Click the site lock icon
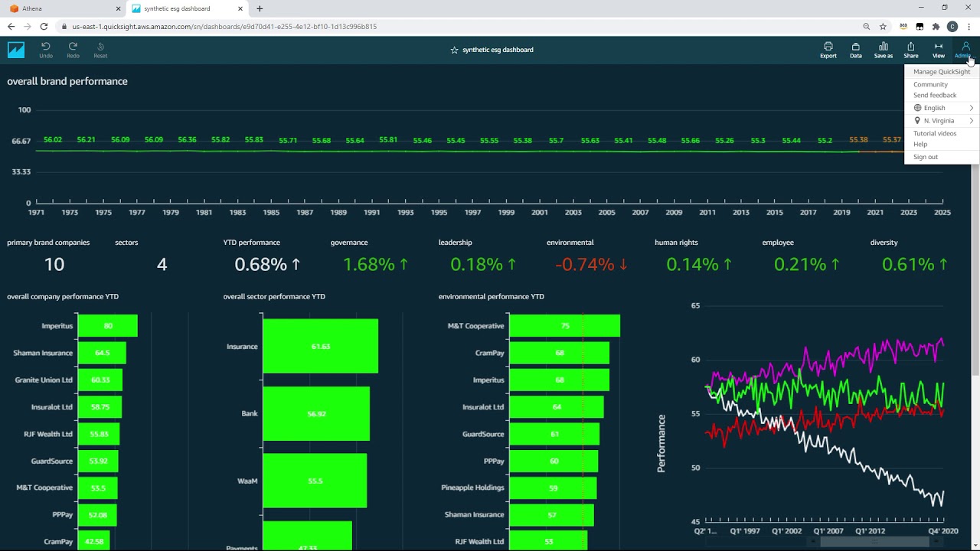Screen dimensions: 980x551 point(64,26)
